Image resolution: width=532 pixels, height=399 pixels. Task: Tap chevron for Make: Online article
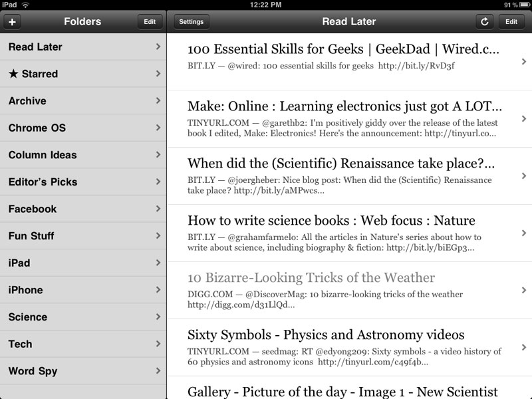[x=524, y=119]
